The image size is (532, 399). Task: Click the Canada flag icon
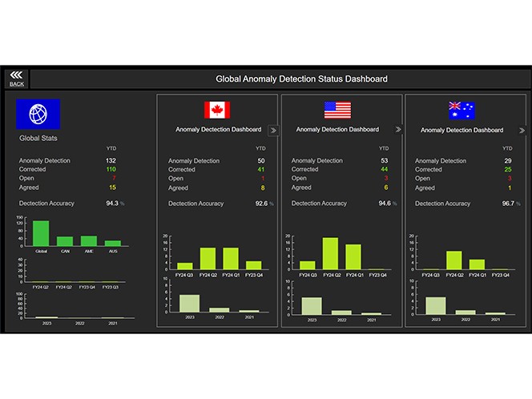(216, 110)
